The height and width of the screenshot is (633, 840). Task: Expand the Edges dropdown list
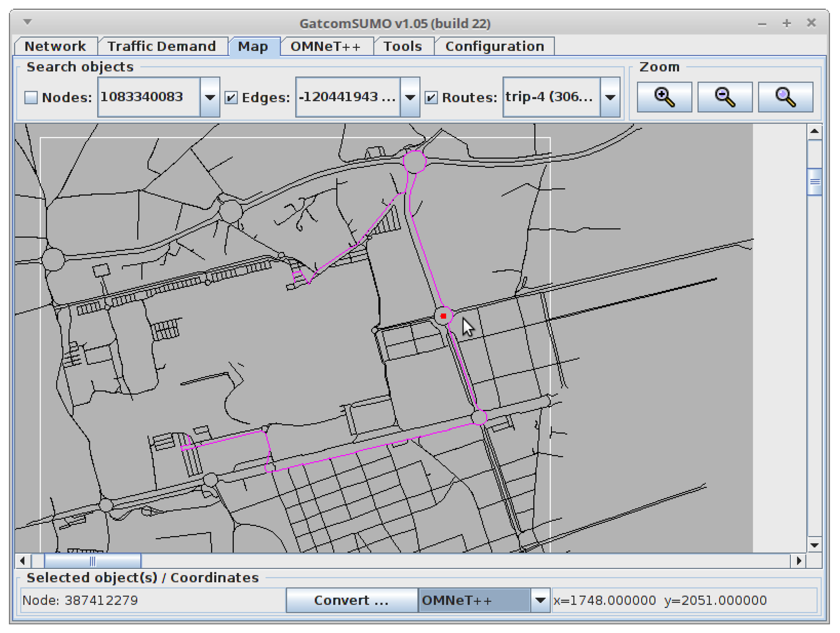pos(410,97)
